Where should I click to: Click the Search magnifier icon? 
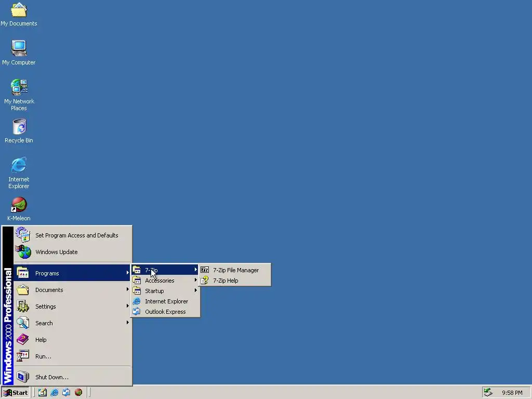[23, 323]
